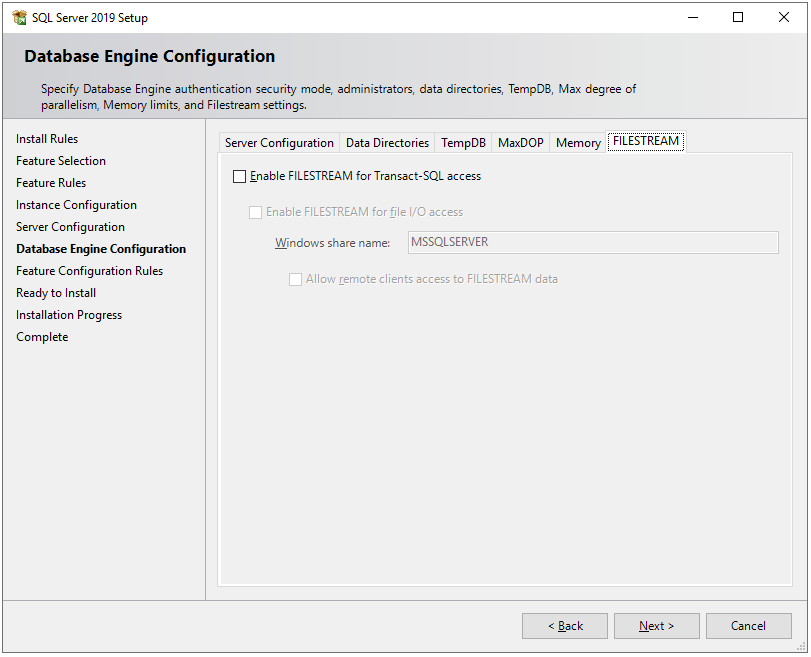Click the Next button

656,626
